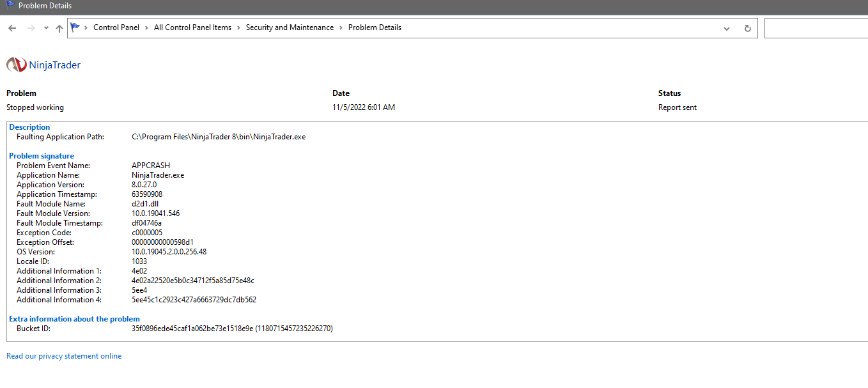Viewport: 868px width, 388px height.
Task: Click in the search box
Action: click(816, 28)
